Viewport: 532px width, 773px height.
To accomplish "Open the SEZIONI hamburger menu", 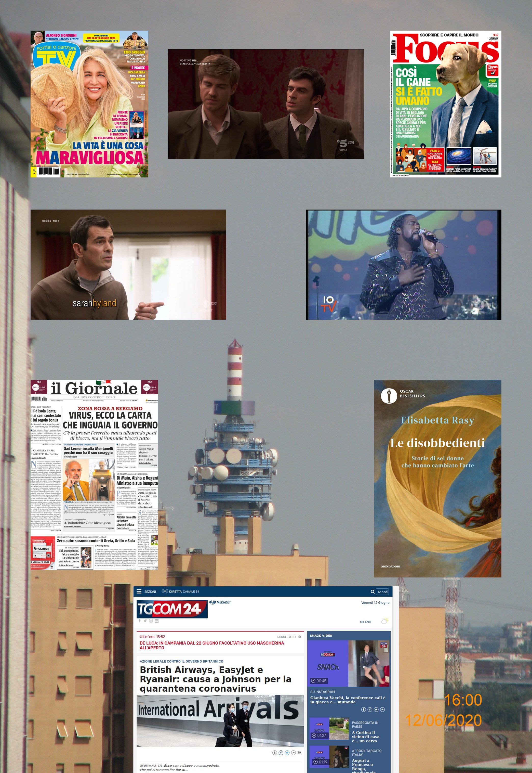I will click(139, 591).
